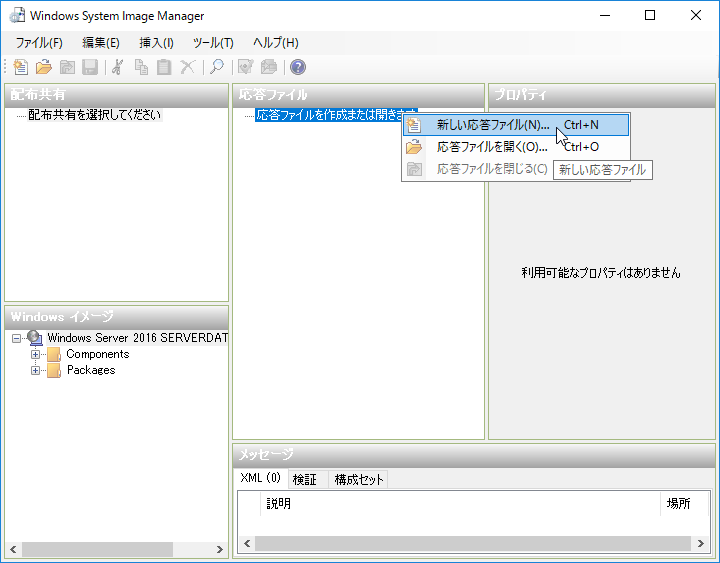Click the Delete X toolbar icon
The image size is (720, 563).
point(187,67)
